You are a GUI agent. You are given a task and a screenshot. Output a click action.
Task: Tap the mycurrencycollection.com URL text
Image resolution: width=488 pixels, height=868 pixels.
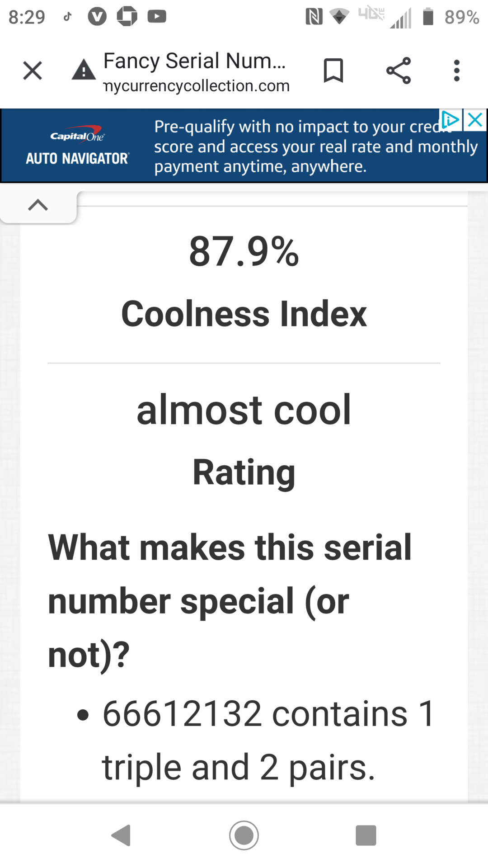click(197, 85)
